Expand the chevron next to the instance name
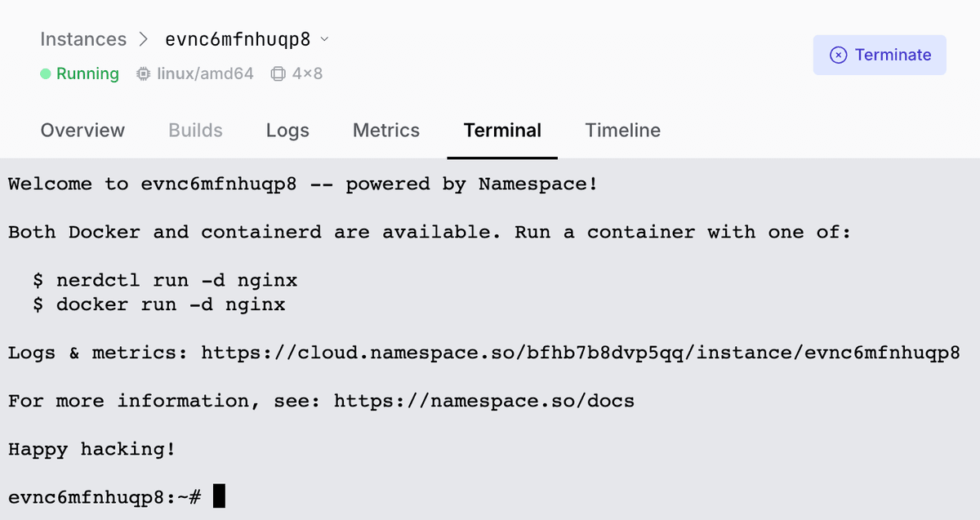This screenshot has height=520, width=980. tap(324, 39)
